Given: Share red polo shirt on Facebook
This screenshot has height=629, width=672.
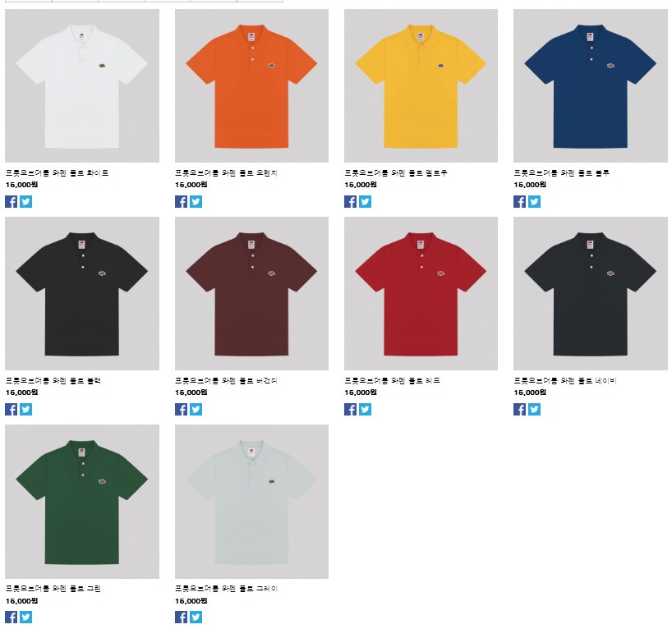Looking at the screenshot, I should tap(350, 409).
